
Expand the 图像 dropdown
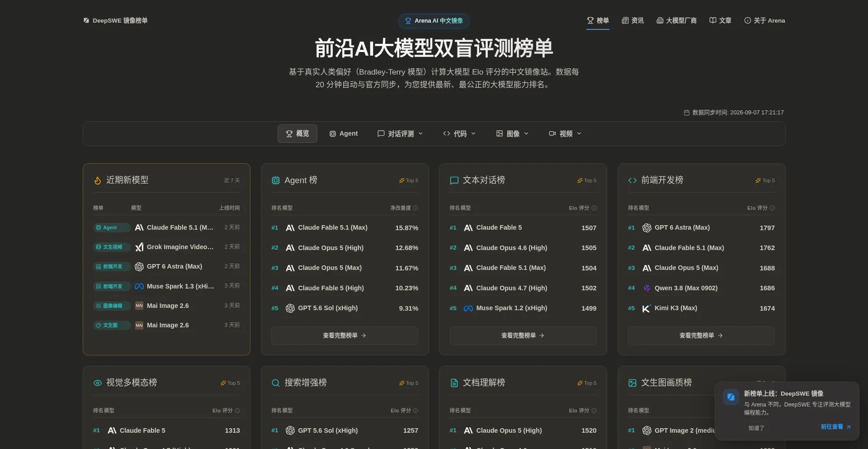pos(512,133)
